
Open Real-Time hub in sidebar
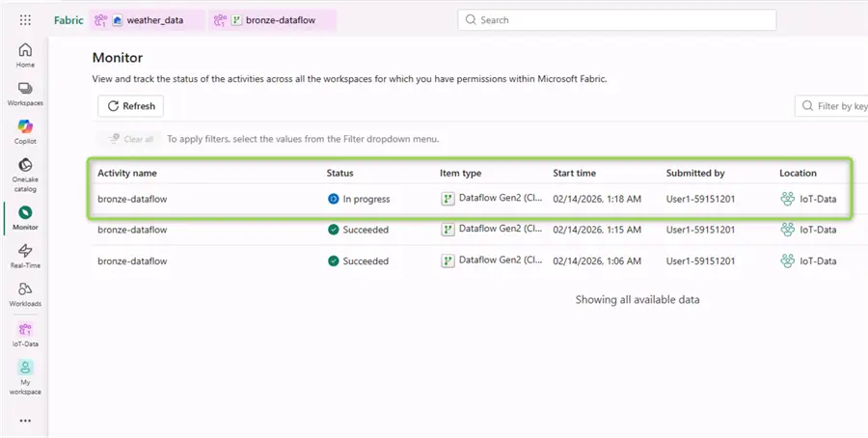[25, 257]
